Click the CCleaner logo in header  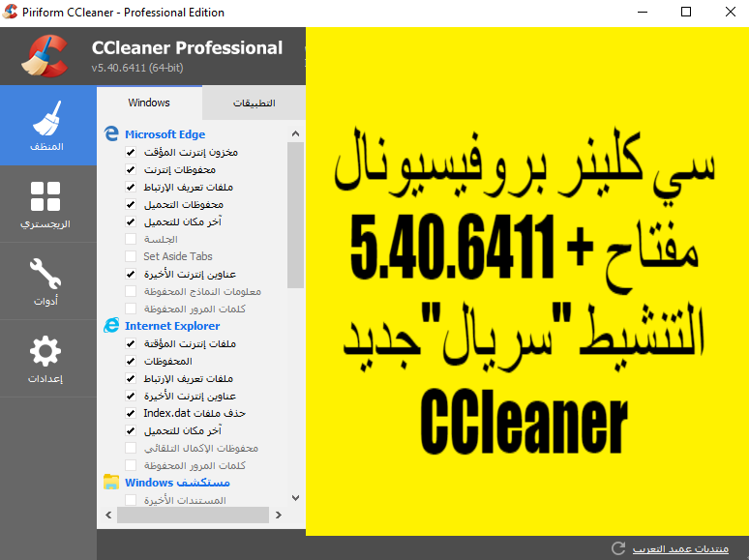click(x=44, y=56)
